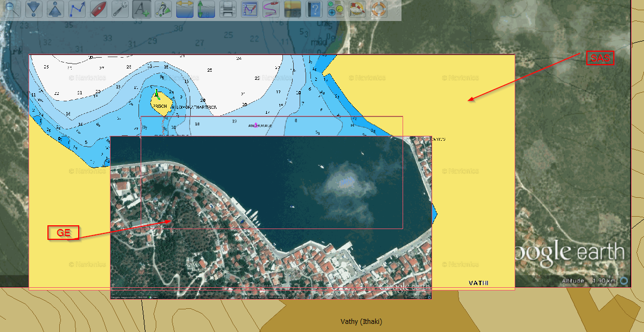This screenshot has width=644, height=332.
Task: Select the create route tool
Action: click(x=77, y=9)
